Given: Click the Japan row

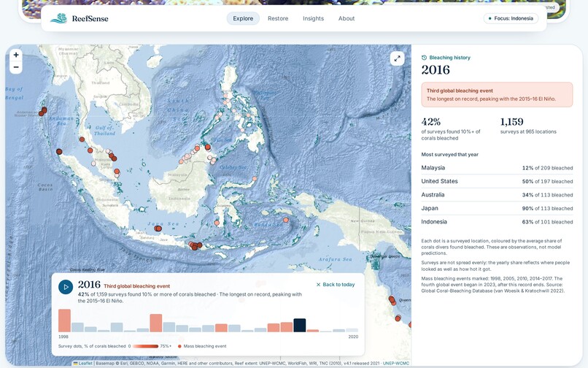Looking at the screenshot, I should [x=497, y=208].
